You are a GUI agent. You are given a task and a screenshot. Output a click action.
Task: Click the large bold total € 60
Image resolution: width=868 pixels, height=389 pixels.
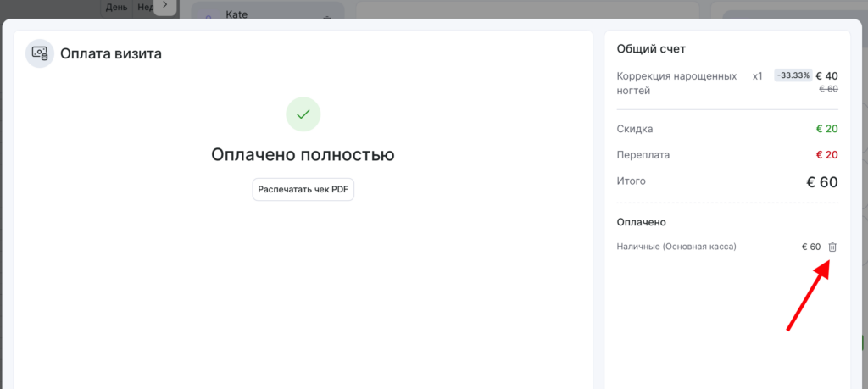pyautogui.click(x=821, y=181)
